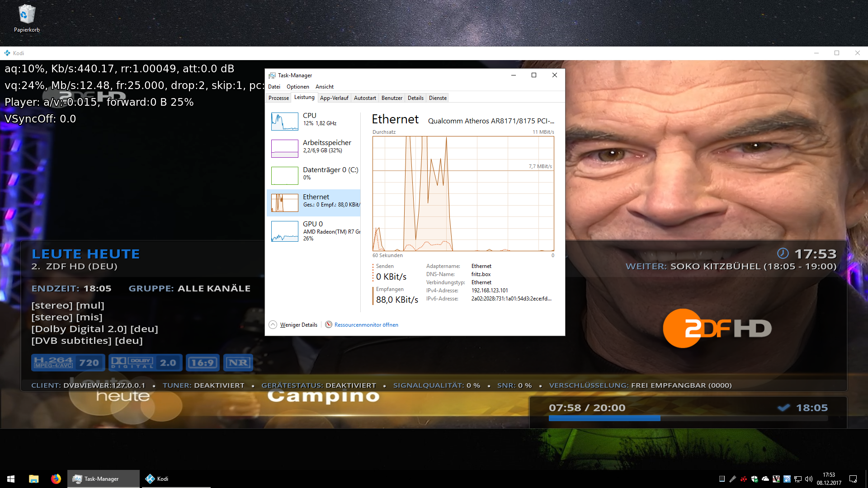Click the 07:58 / 20:00 elapsed time text
This screenshot has width=868, height=488.
pyautogui.click(x=587, y=408)
